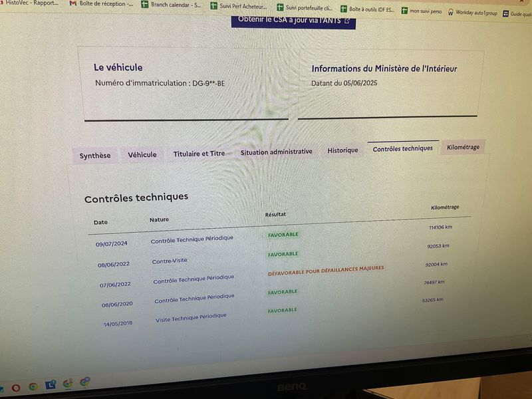Open mon suivi perso sheet bookmark
Screen dimensions: 532x399
tap(422, 11)
